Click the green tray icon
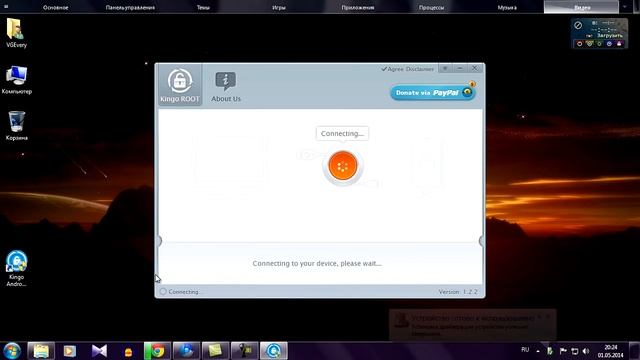 click(550, 351)
